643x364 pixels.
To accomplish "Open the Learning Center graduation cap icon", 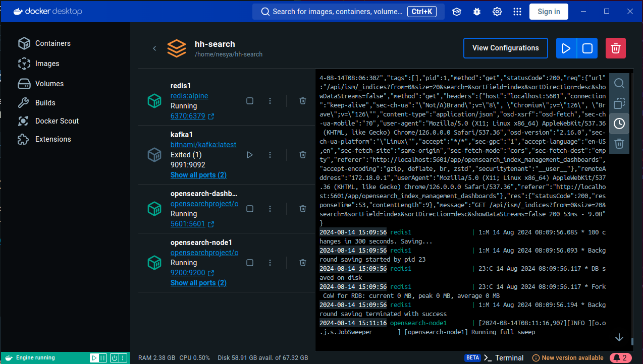I will coord(457,12).
